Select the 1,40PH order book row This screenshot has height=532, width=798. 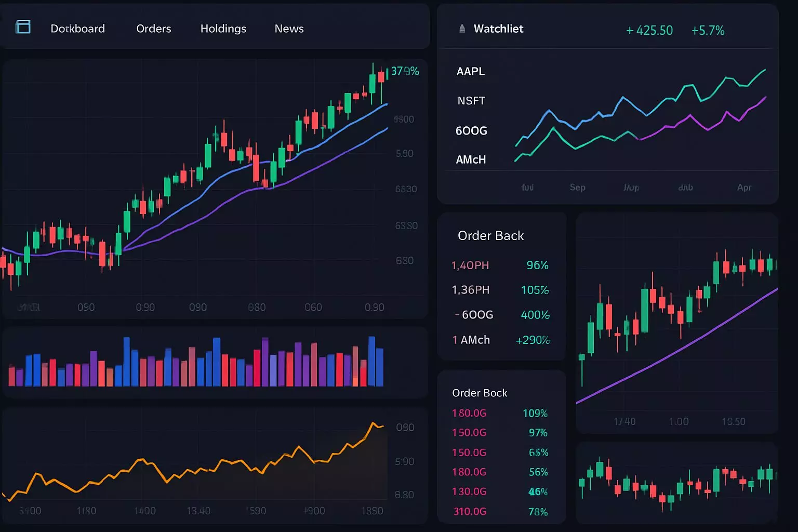[x=470, y=265]
